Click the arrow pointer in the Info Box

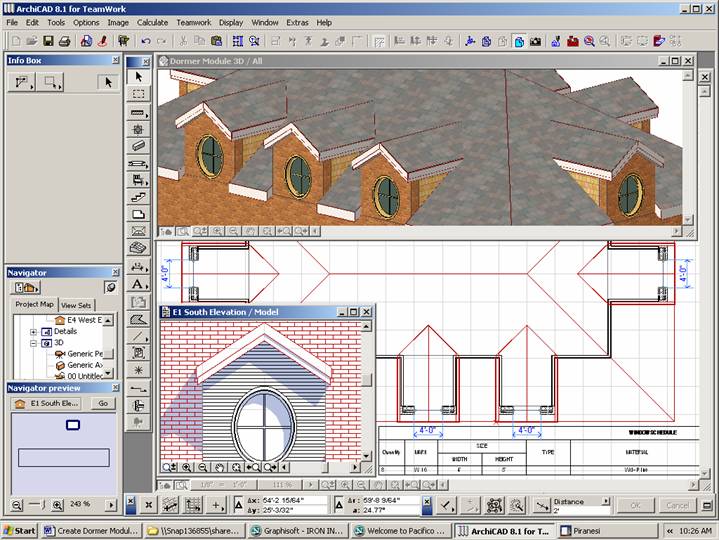(108, 83)
